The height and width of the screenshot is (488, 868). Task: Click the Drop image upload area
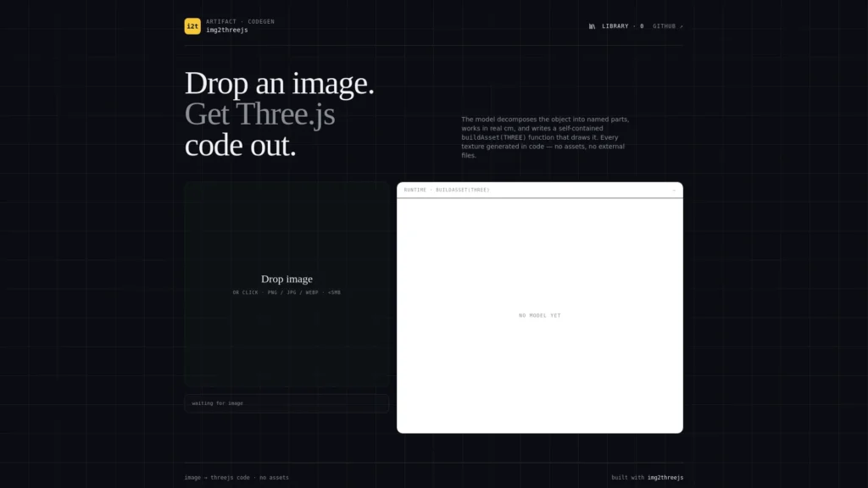[287, 284]
